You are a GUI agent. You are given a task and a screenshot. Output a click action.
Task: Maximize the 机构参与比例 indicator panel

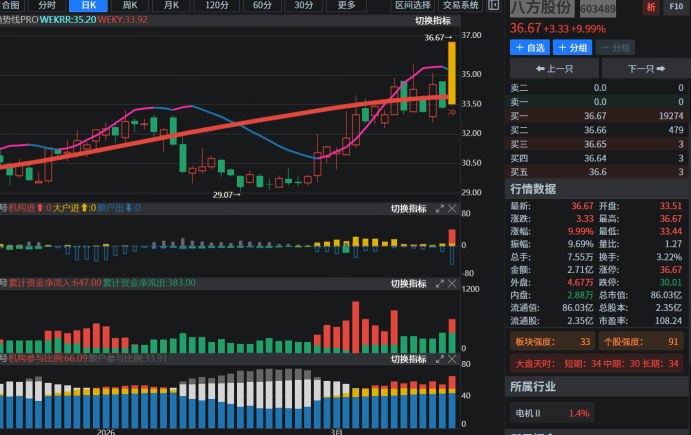point(439,359)
